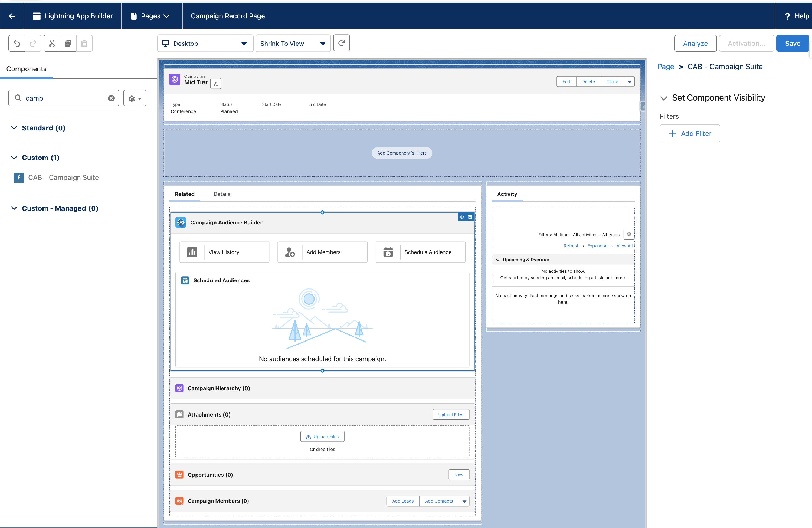Image resolution: width=812 pixels, height=528 pixels.
Task: Click the Add Filter button
Action: click(689, 134)
